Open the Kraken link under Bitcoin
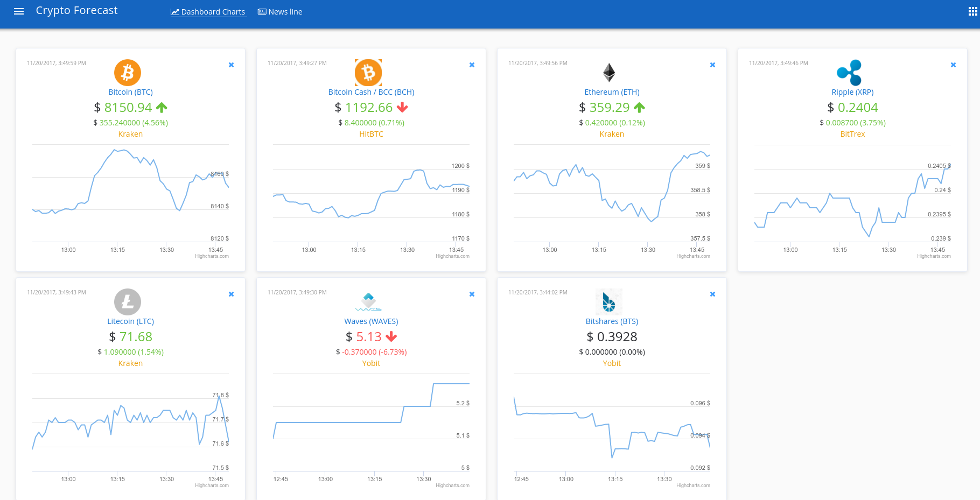This screenshot has width=980, height=500. click(x=130, y=134)
